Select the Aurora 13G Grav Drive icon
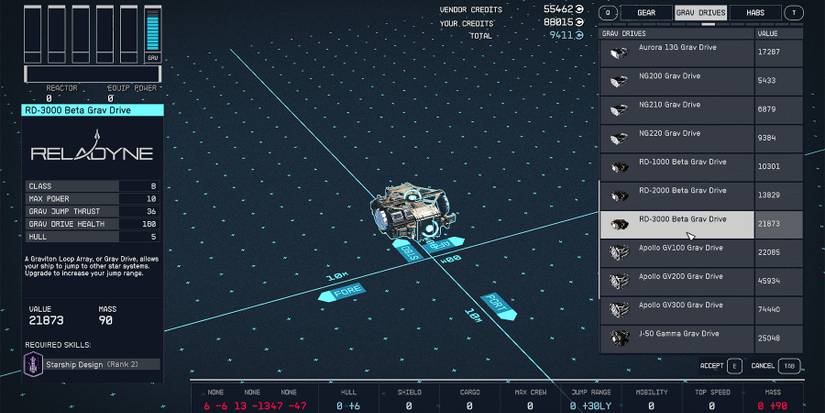The height and width of the screenshot is (413, 825). (619, 53)
